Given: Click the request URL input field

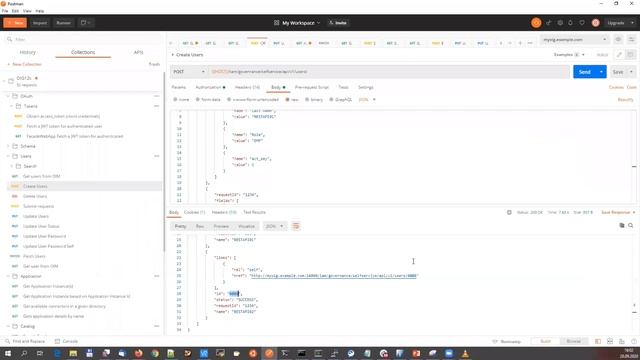Looking at the screenshot, I should (x=389, y=72).
